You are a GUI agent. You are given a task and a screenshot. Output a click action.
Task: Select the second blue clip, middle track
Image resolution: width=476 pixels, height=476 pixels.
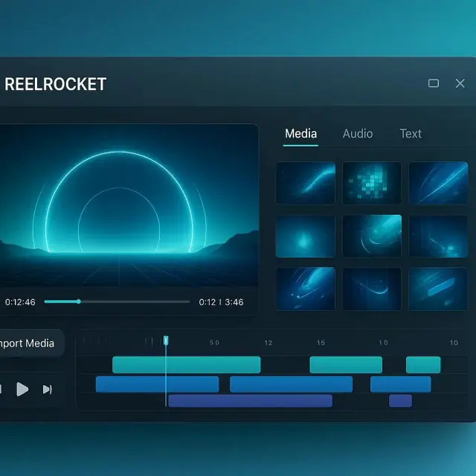[291, 385]
